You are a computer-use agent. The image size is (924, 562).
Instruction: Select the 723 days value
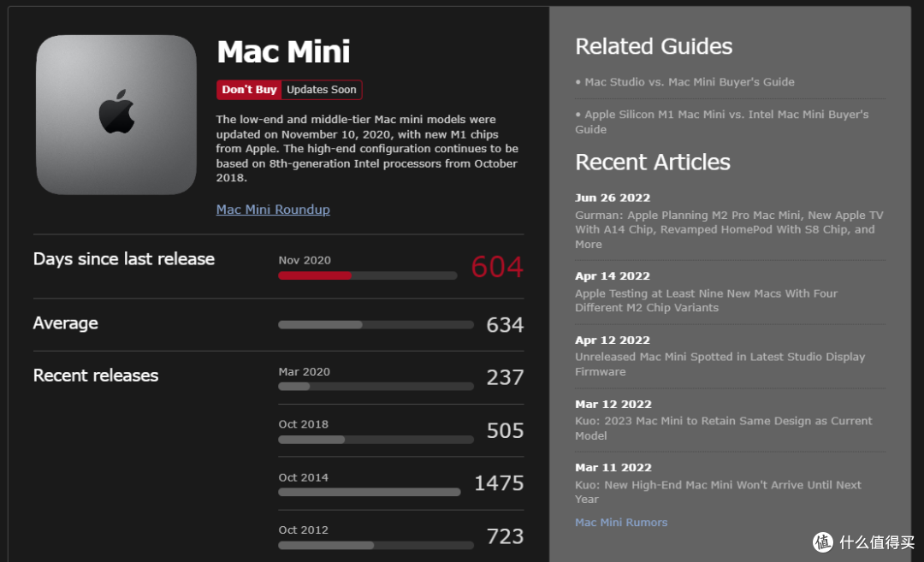tap(505, 536)
